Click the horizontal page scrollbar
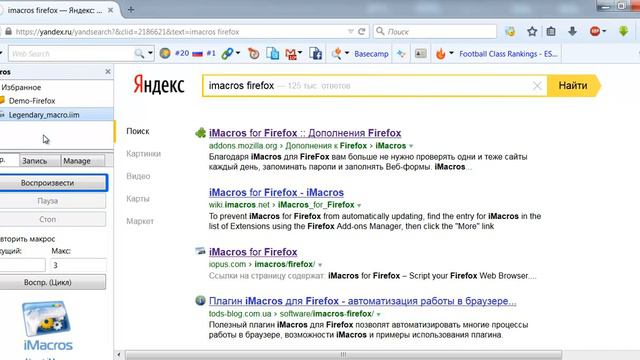The image size is (640, 360). [x=343, y=354]
